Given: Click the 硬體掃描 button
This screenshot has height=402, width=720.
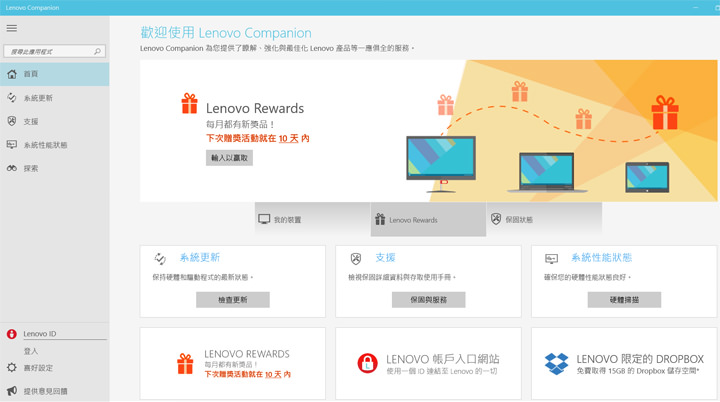Looking at the screenshot, I should click(624, 300).
